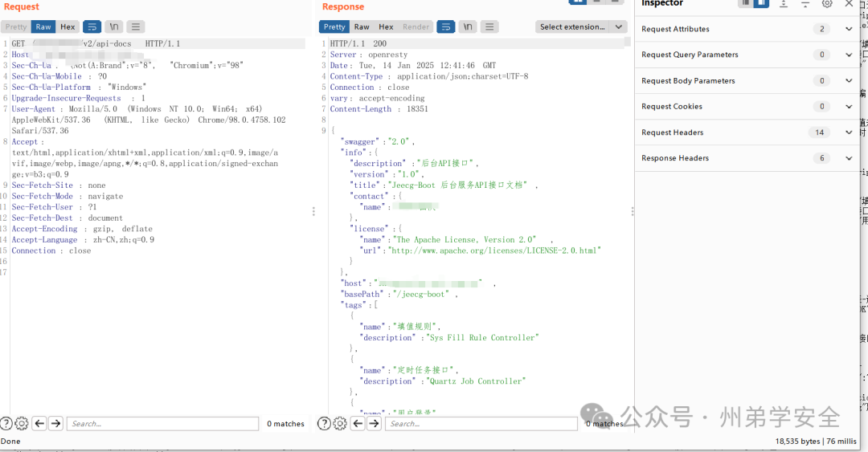Toggle word wrap in the Response panel
This screenshot has width=868, height=452.
(x=445, y=26)
